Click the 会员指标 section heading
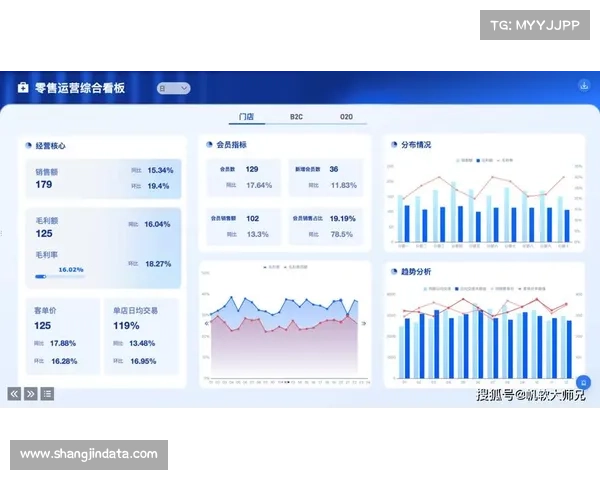600x480 pixels. tap(232, 144)
